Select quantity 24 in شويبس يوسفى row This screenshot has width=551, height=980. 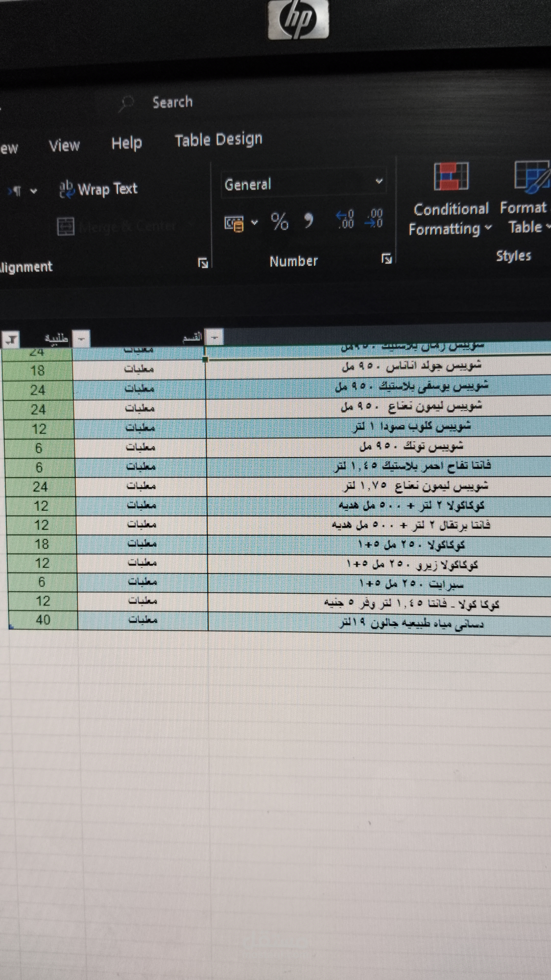point(38,390)
